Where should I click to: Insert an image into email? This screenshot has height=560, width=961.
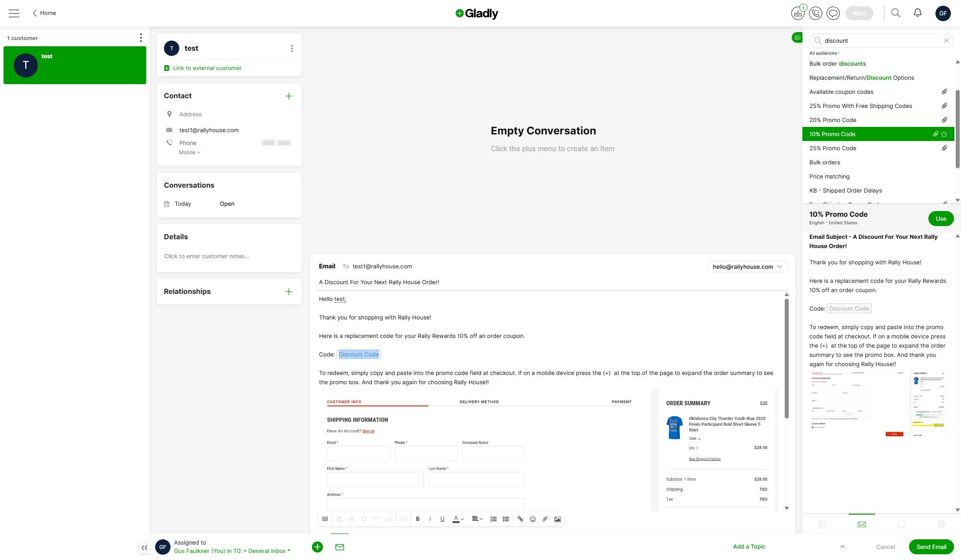(557, 519)
